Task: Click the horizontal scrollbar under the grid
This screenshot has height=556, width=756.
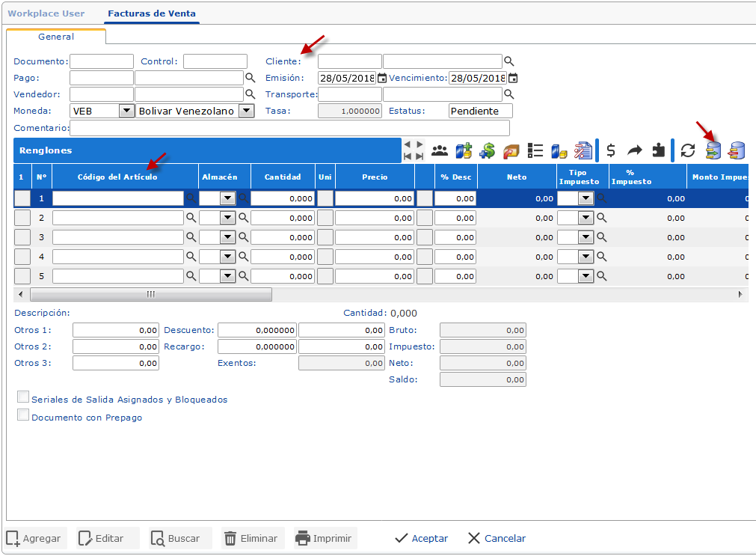Action: [150, 294]
